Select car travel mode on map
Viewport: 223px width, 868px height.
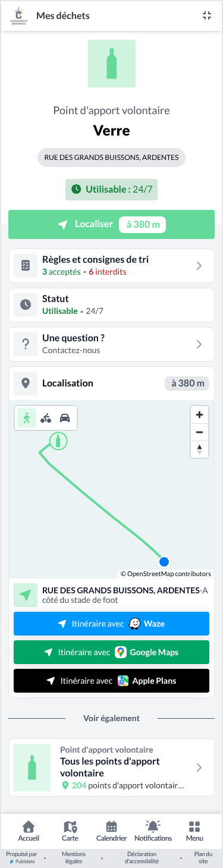(x=65, y=418)
